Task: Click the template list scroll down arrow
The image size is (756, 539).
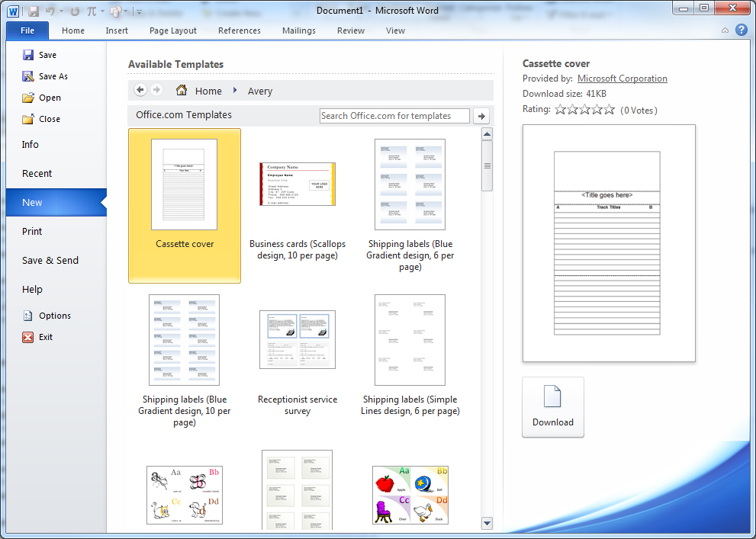Action: (487, 523)
